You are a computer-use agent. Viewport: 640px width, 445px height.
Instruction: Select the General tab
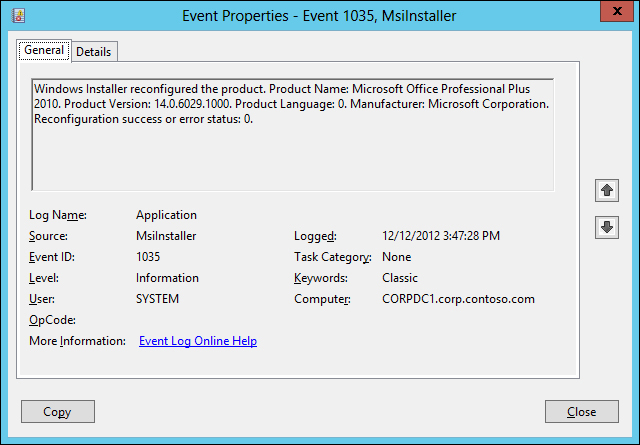pos(44,50)
